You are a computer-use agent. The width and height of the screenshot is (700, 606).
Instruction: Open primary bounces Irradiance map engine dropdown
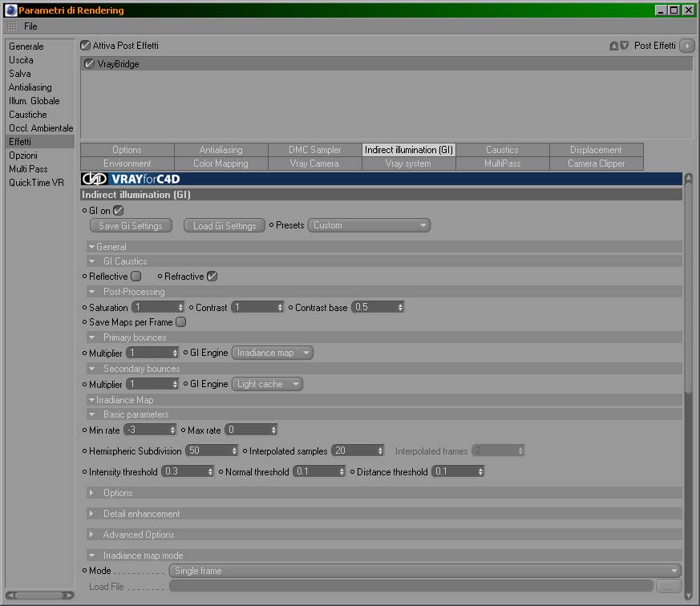[273, 353]
